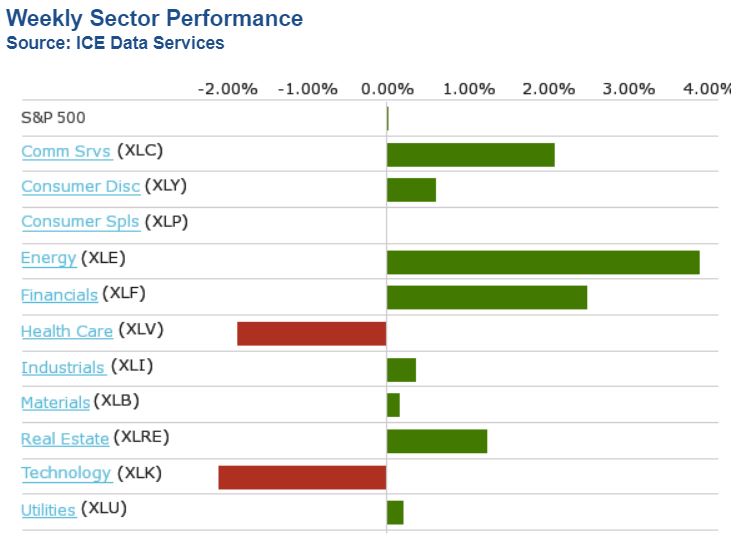This screenshot has width=742, height=545.
Task: Click the S&P 500 row label
Action: point(53,117)
